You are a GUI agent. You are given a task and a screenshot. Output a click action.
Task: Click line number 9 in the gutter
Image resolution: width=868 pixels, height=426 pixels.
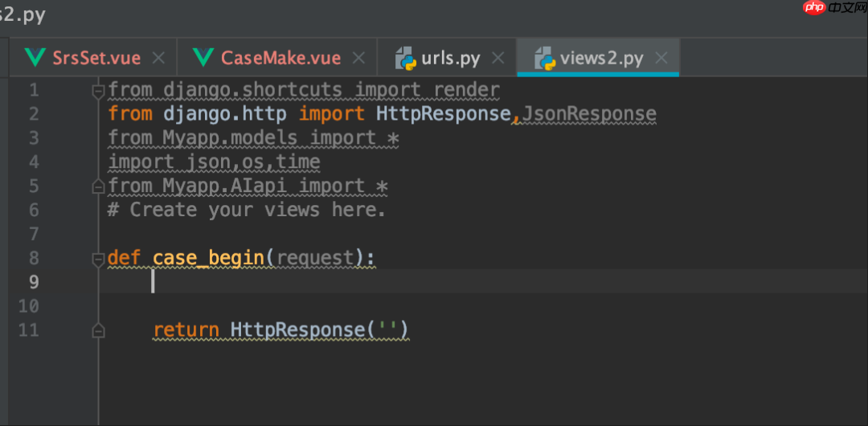pyautogui.click(x=34, y=282)
